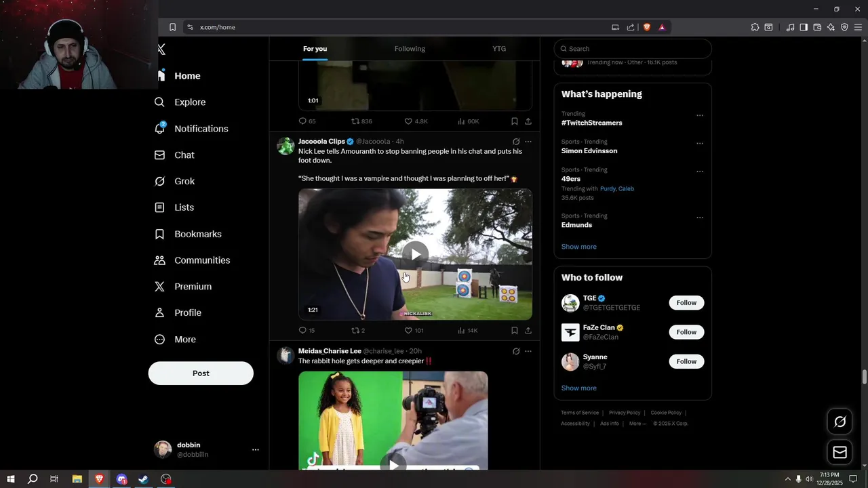
Task: Expand the More item in sidebar
Action: click(175, 340)
